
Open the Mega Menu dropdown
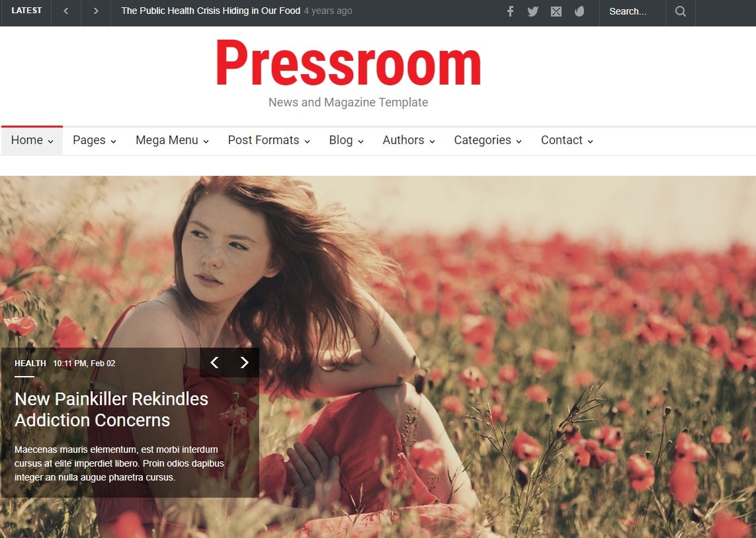tap(167, 140)
